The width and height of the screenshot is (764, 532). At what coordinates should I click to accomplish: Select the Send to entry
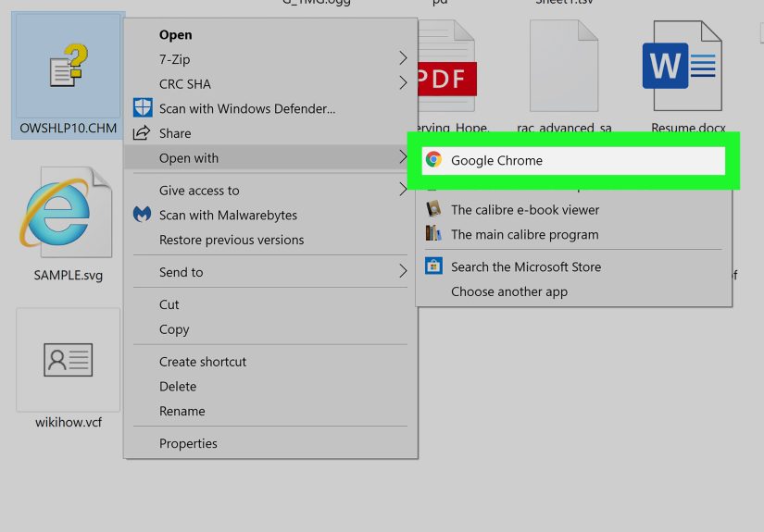point(271,272)
